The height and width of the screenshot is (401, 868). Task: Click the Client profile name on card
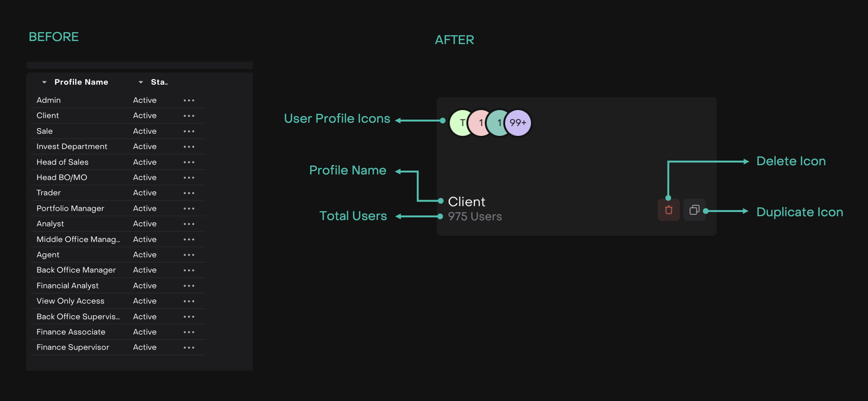point(467,202)
